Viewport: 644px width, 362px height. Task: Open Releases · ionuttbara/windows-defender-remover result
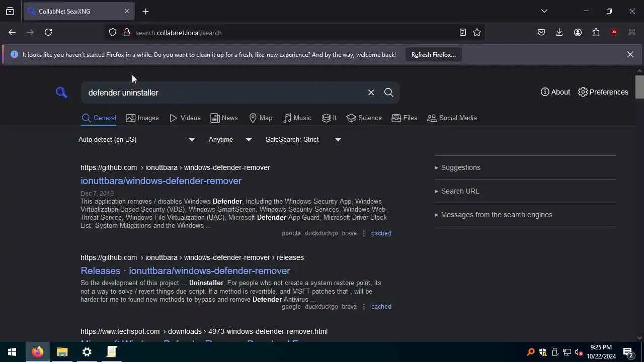(x=185, y=270)
